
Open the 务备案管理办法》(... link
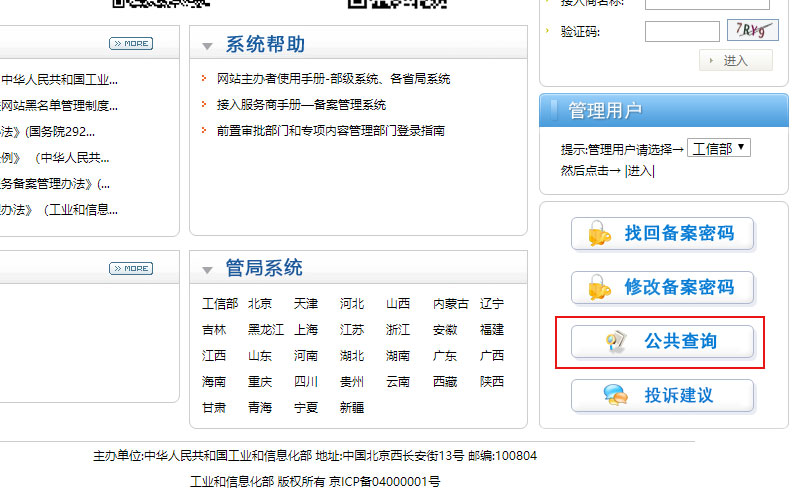click(55, 184)
